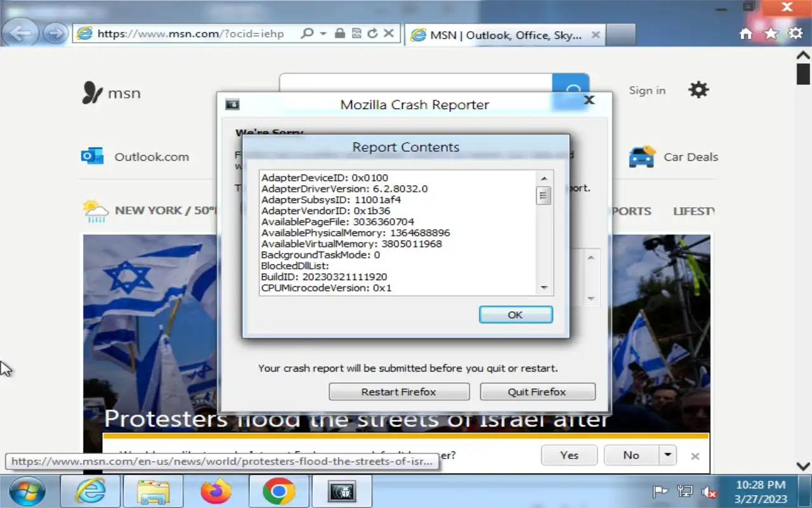
Task: Click the report contents scrollbar up arrow
Action: pos(544,178)
